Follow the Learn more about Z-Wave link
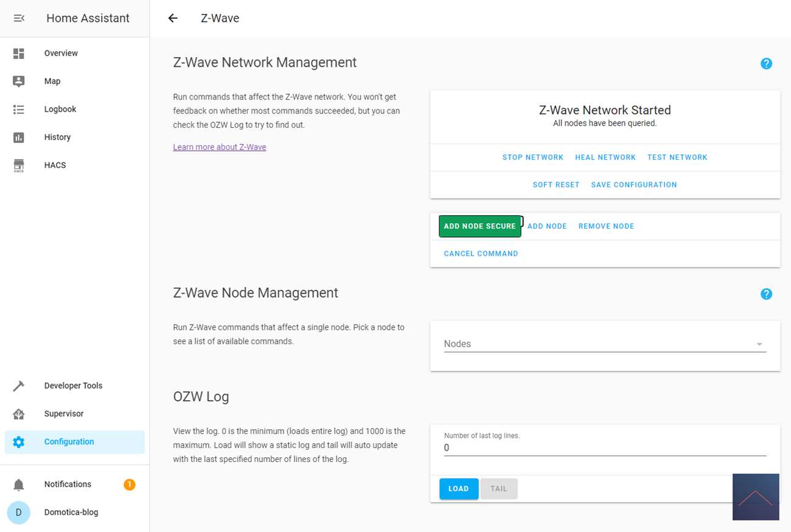Viewport: 791px width, 532px height. click(219, 147)
